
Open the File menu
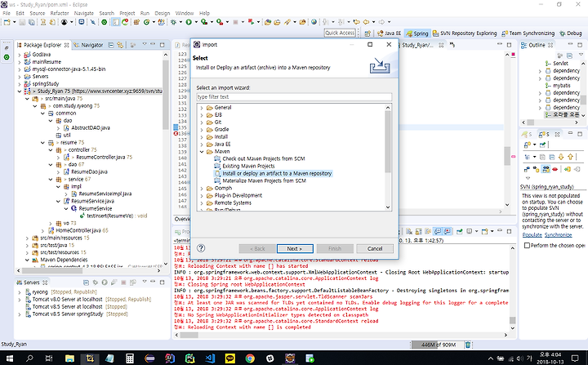pyautogui.click(x=7, y=13)
